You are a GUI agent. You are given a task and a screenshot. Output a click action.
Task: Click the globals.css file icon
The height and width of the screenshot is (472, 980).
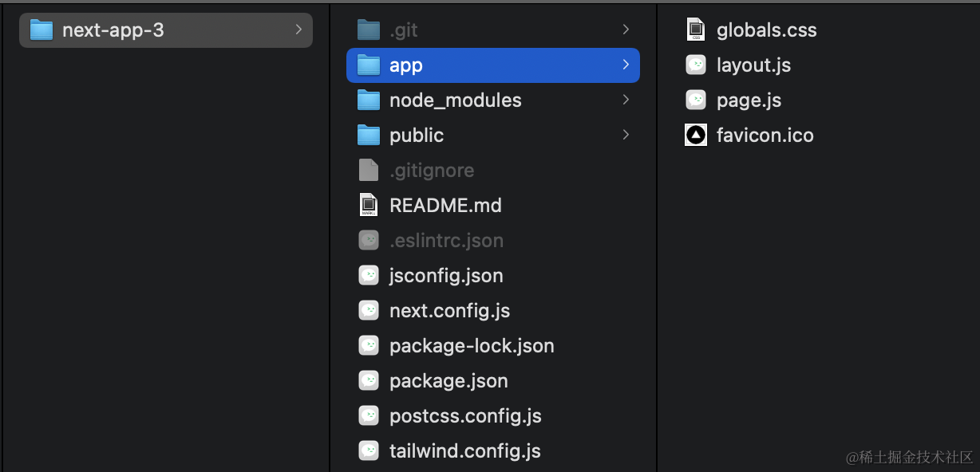[696, 30]
